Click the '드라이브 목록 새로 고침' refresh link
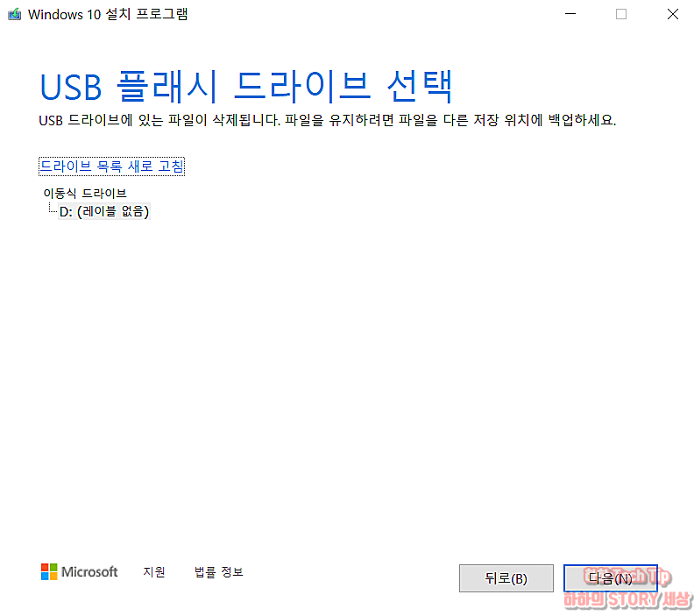694x616 pixels. coord(111,166)
